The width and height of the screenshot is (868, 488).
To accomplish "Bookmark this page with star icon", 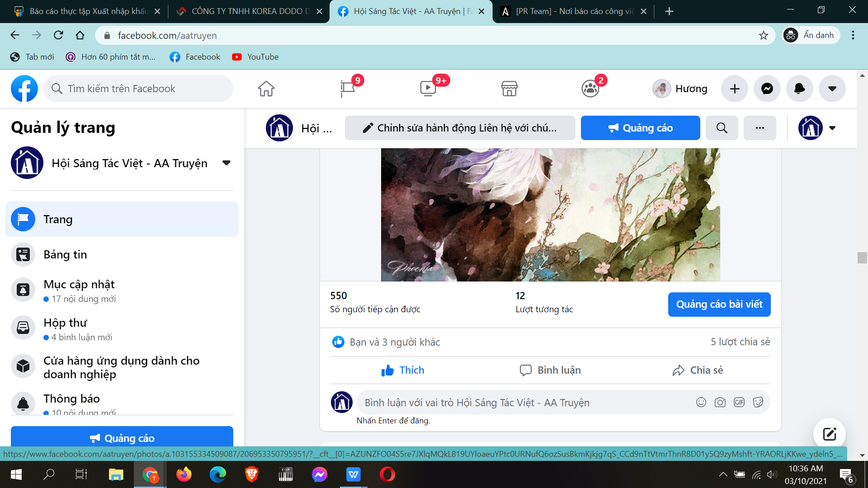I will [764, 35].
